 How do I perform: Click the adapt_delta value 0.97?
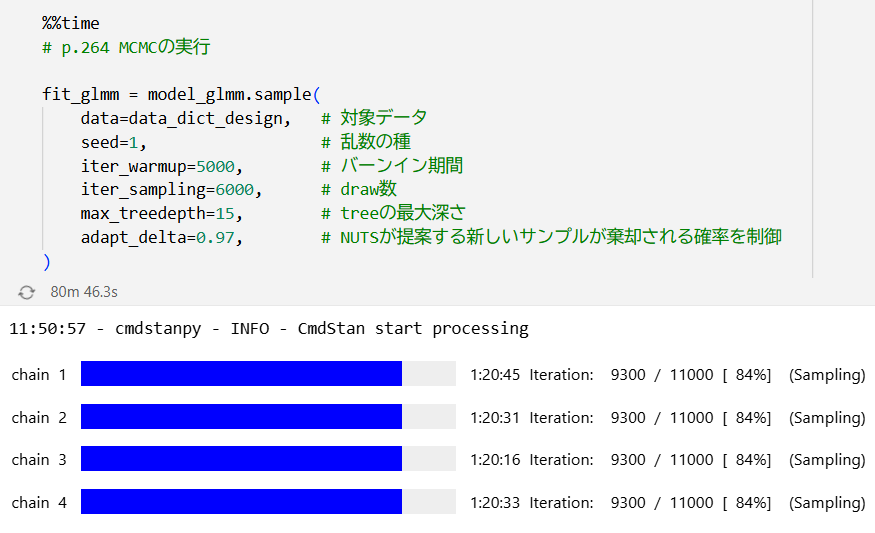(x=215, y=238)
